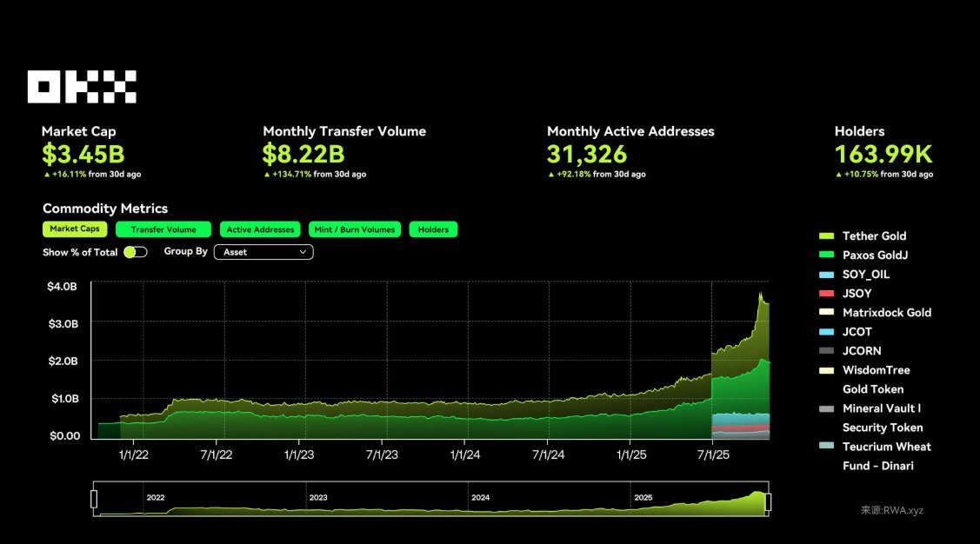Toggle Show % of Total switch

click(x=135, y=252)
